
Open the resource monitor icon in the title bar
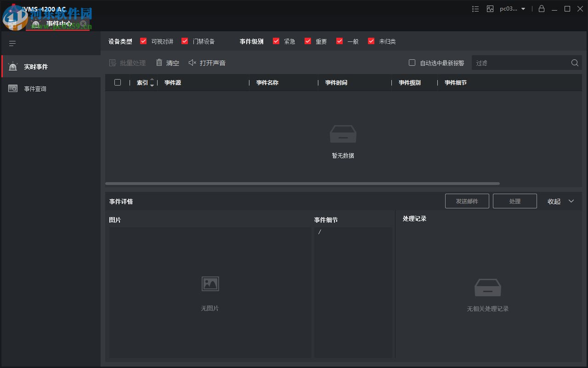(490, 9)
